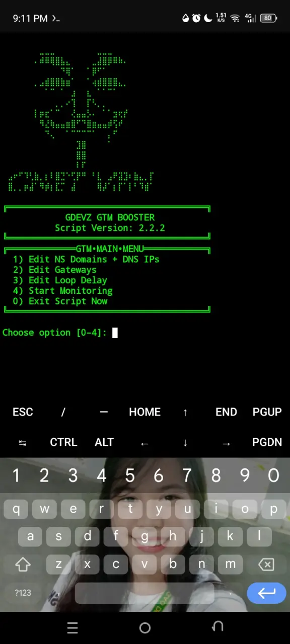Tap the PGUP extra key
The width and height of the screenshot is (290, 644).
coord(267,412)
